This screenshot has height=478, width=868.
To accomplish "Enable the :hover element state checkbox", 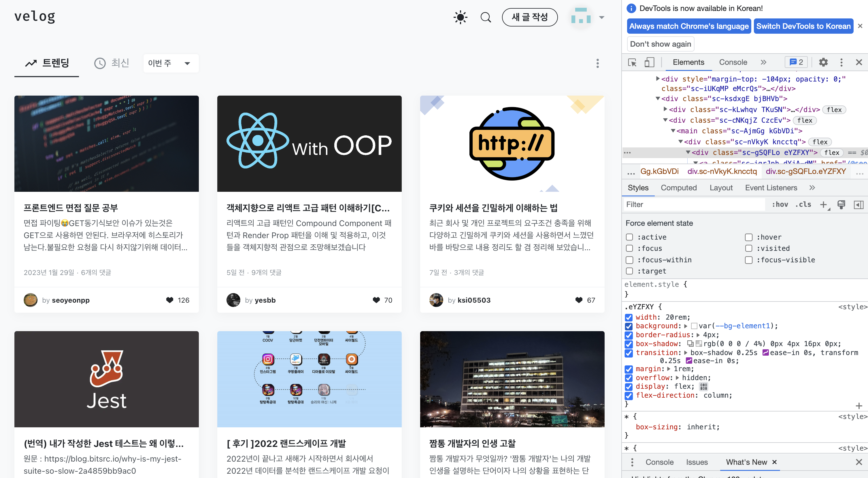I will tap(749, 237).
